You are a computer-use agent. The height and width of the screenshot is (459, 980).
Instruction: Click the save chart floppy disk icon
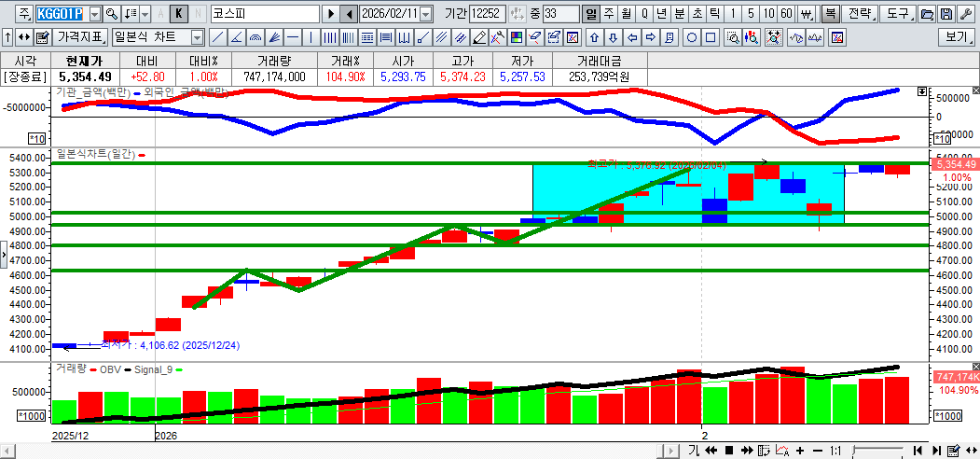(945, 14)
